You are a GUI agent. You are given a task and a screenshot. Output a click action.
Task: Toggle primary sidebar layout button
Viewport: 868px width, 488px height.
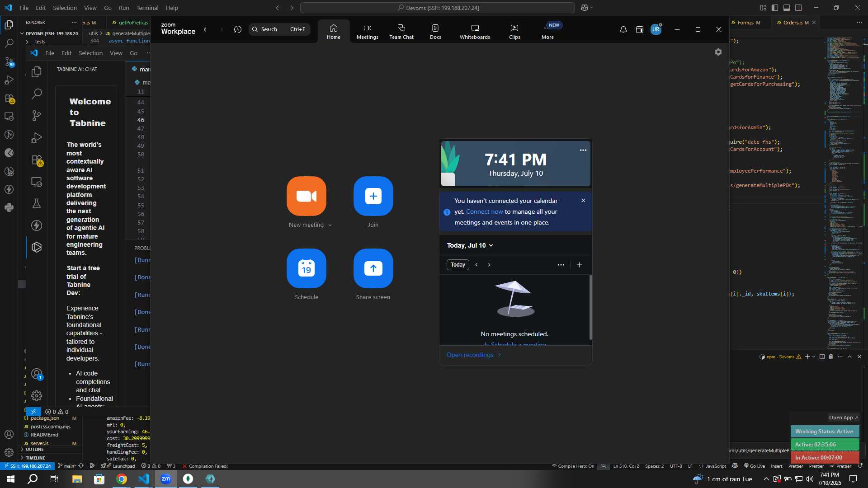point(775,8)
